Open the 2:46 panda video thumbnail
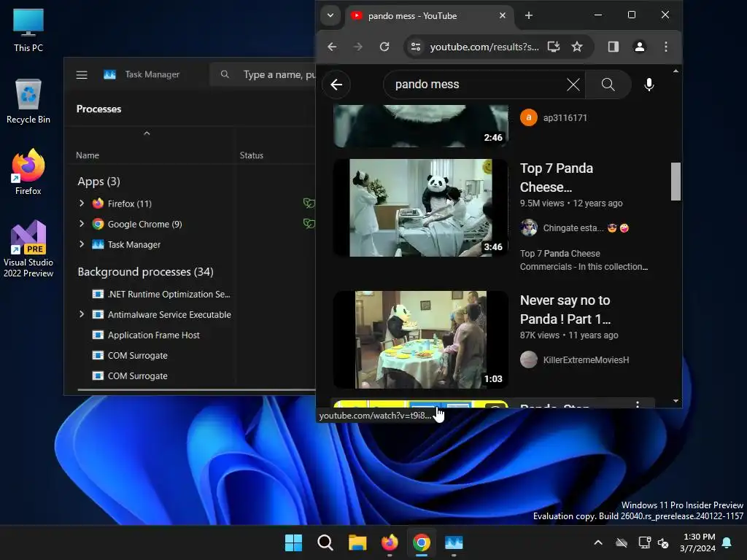747x560 pixels. click(421, 125)
